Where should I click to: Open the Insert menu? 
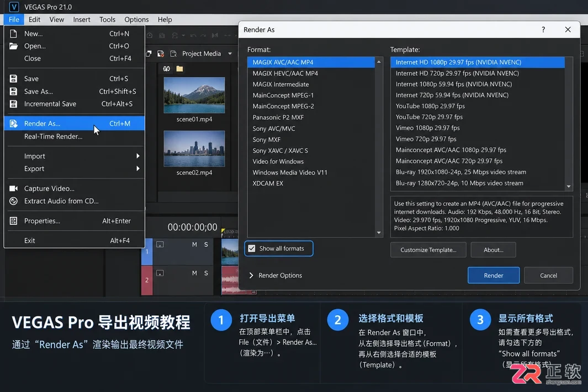click(x=81, y=19)
